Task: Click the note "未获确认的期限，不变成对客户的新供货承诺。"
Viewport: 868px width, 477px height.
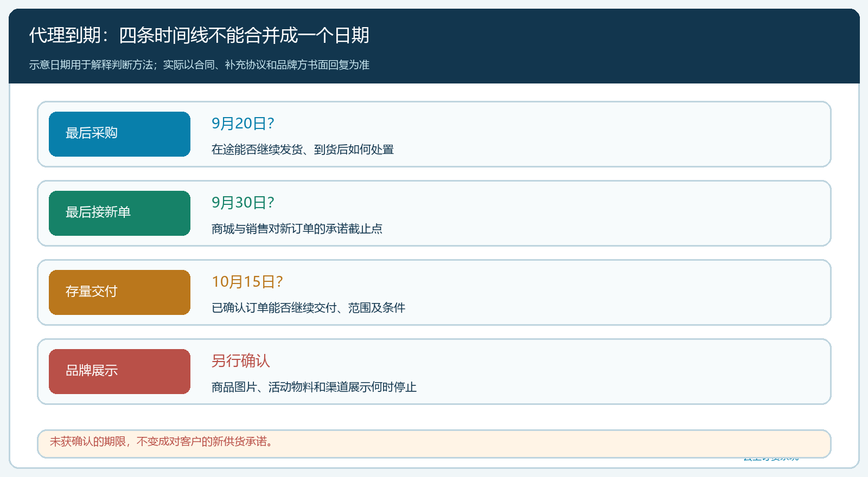Action: click(162, 442)
